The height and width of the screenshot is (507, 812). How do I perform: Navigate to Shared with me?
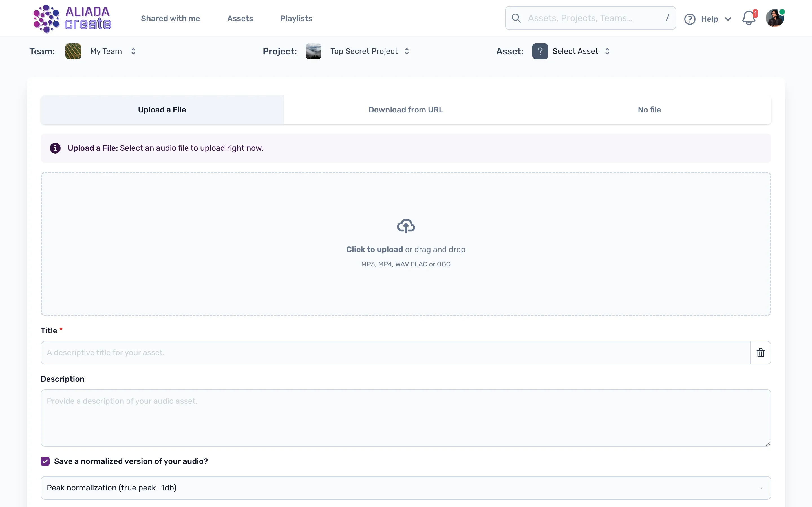[171, 18]
